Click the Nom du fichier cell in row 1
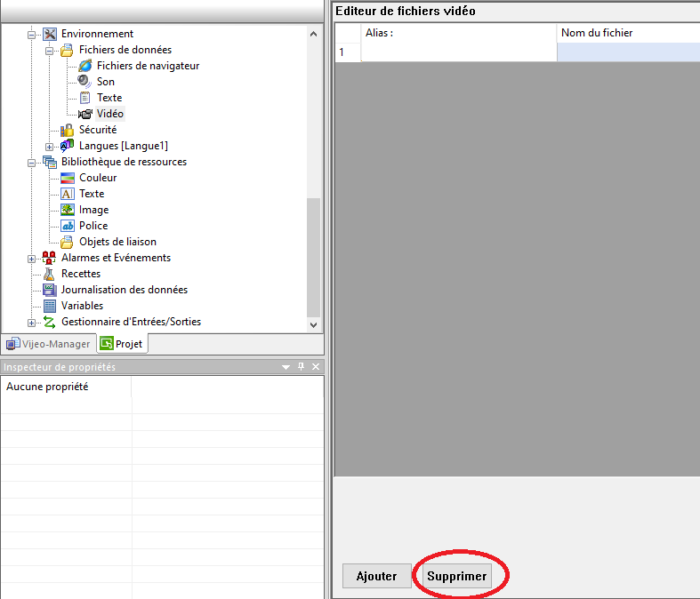The height and width of the screenshot is (599, 700). (x=628, y=52)
